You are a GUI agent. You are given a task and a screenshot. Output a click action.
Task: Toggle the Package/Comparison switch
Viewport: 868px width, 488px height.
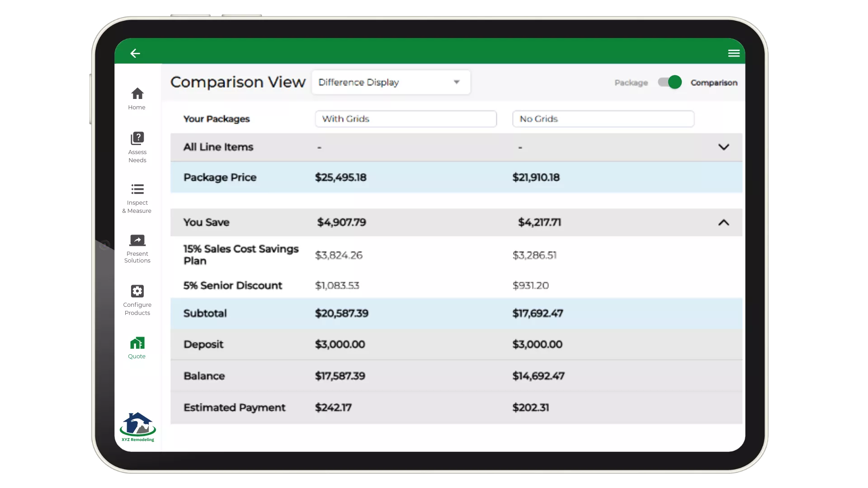pyautogui.click(x=670, y=82)
